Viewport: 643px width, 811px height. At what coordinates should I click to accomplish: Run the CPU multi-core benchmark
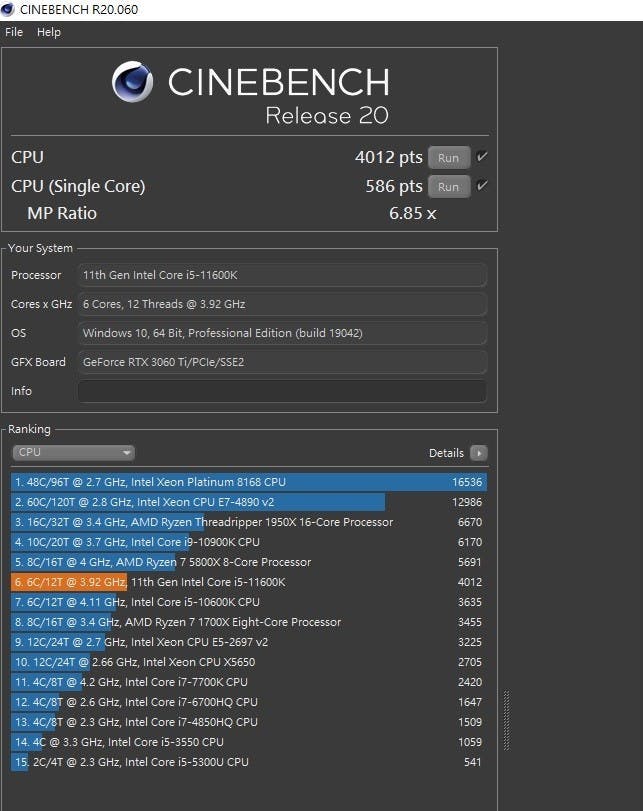point(448,158)
